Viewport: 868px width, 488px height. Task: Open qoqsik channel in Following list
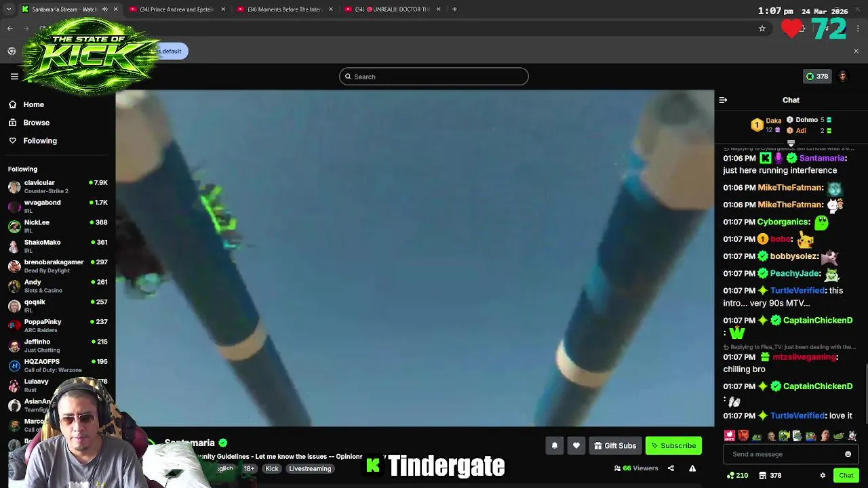click(58, 306)
